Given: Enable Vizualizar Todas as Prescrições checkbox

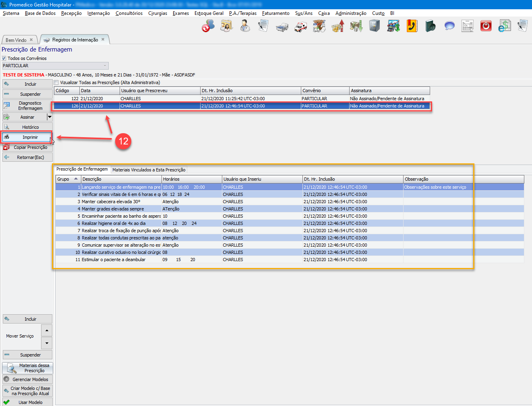Looking at the screenshot, I should 56,82.
